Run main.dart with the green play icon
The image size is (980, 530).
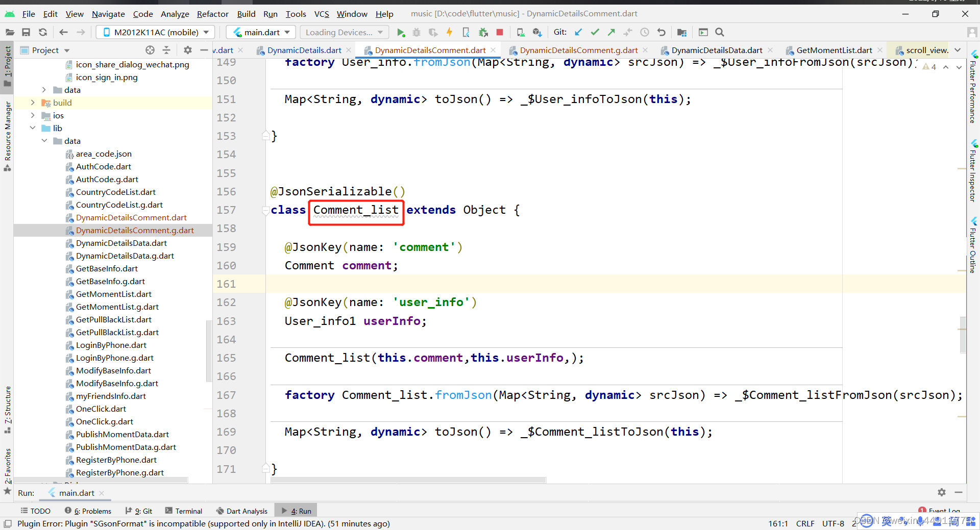coord(401,32)
